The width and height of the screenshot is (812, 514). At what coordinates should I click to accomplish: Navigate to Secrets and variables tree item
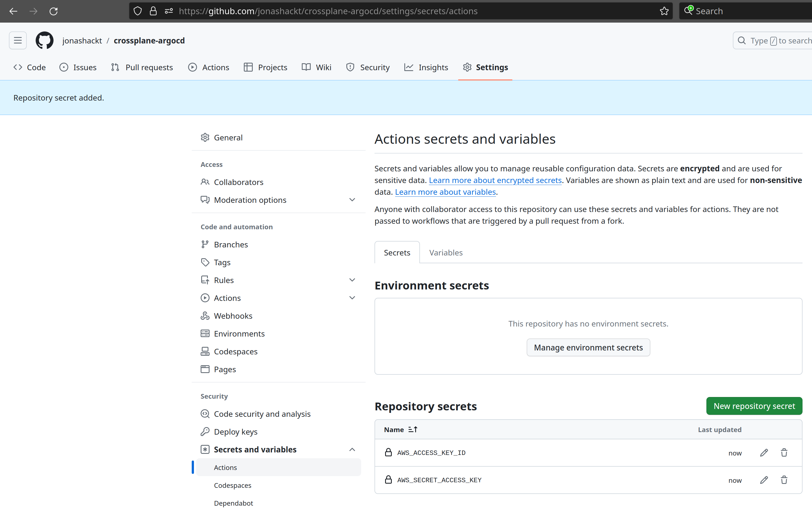[x=255, y=449]
